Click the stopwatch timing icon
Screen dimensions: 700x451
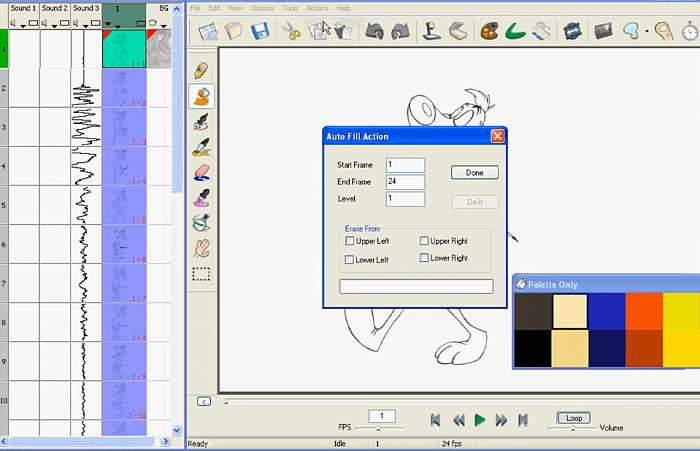pos(690,32)
